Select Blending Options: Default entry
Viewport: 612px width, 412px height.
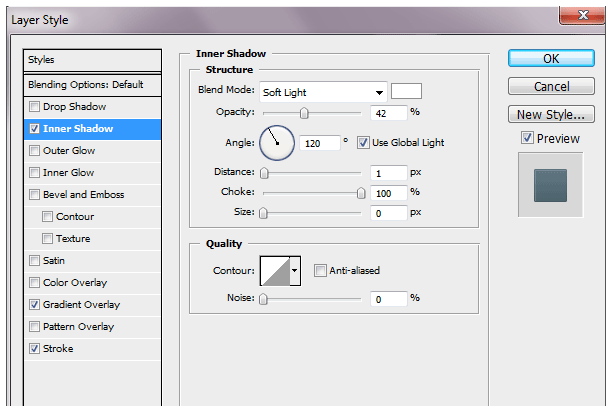pyautogui.click(x=86, y=85)
